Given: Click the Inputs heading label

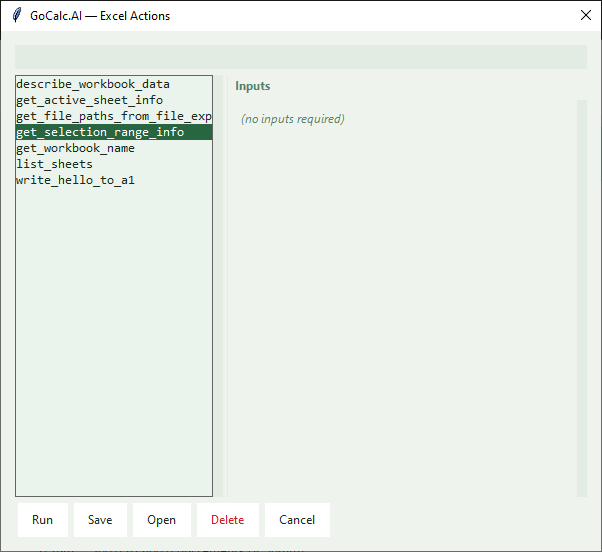Looking at the screenshot, I should [x=253, y=86].
